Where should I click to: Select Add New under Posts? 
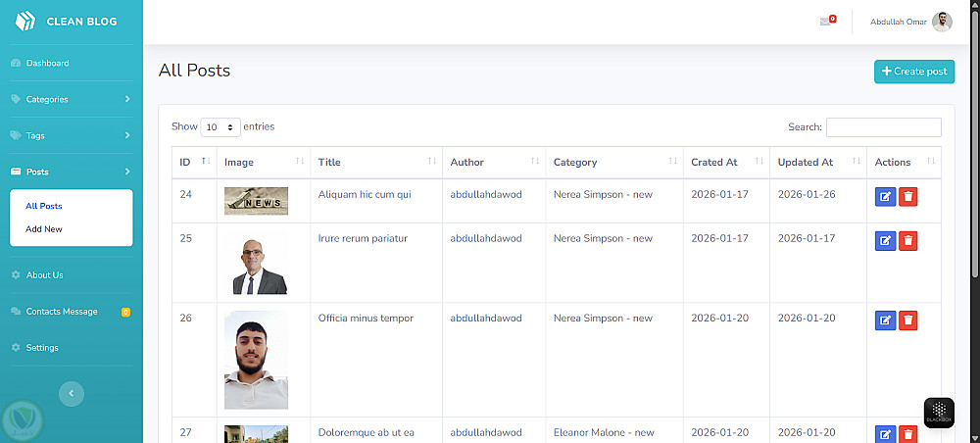coord(44,229)
